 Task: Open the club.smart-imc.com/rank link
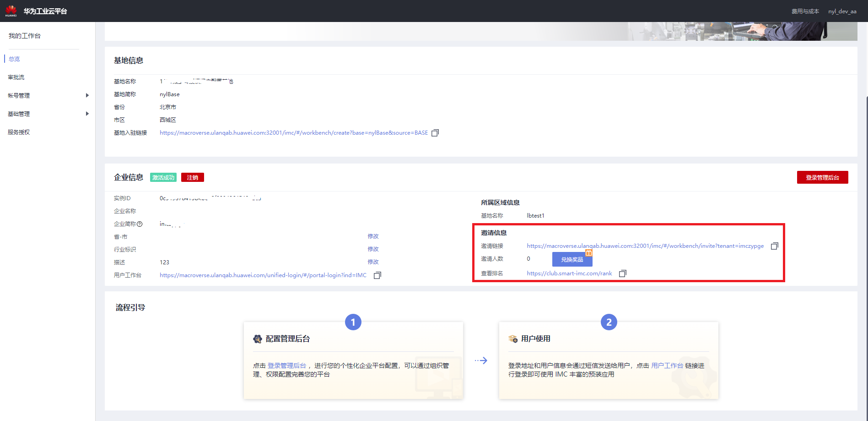[569, 273]
